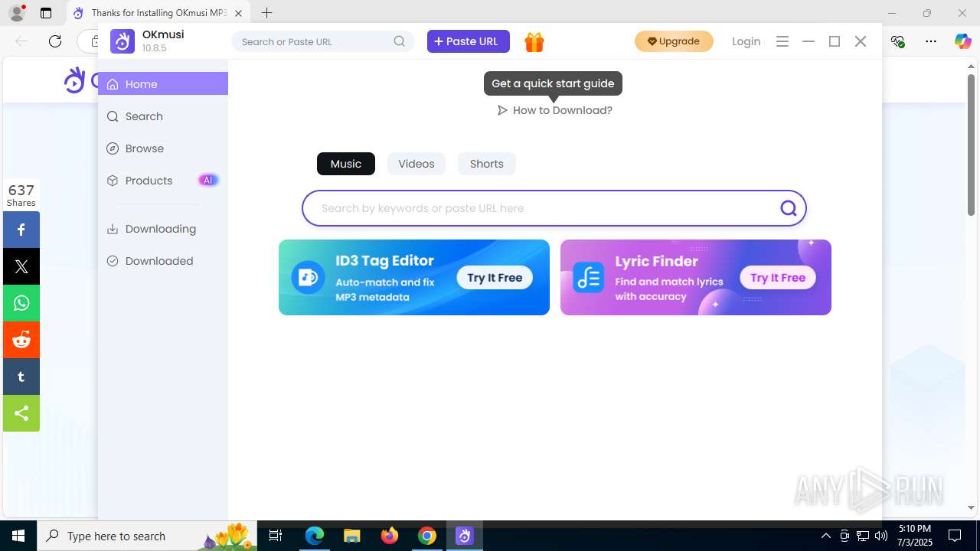This screenshot has height=551, width=980.
Task: Open the notifications center
Action: point(955,536)
